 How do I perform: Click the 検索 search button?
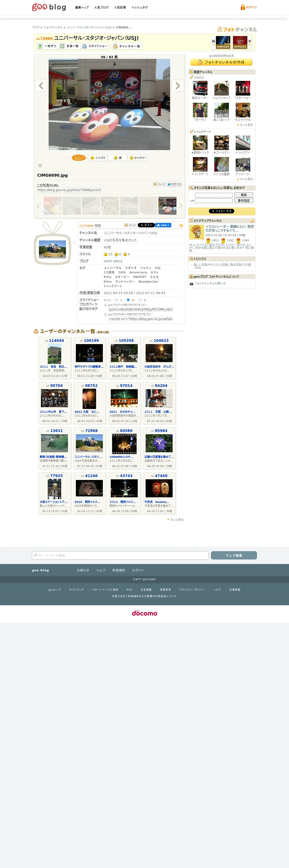[x=244, y=195]
